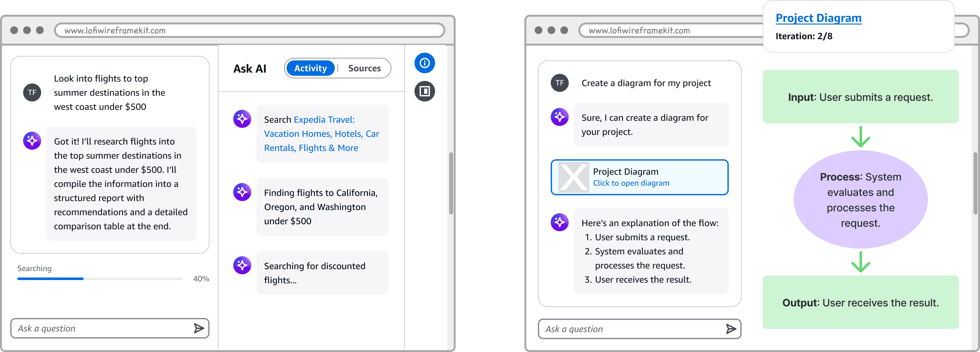980x352 pixels.
Task: Click the TF user avatar on left chat
Action: 32,92
